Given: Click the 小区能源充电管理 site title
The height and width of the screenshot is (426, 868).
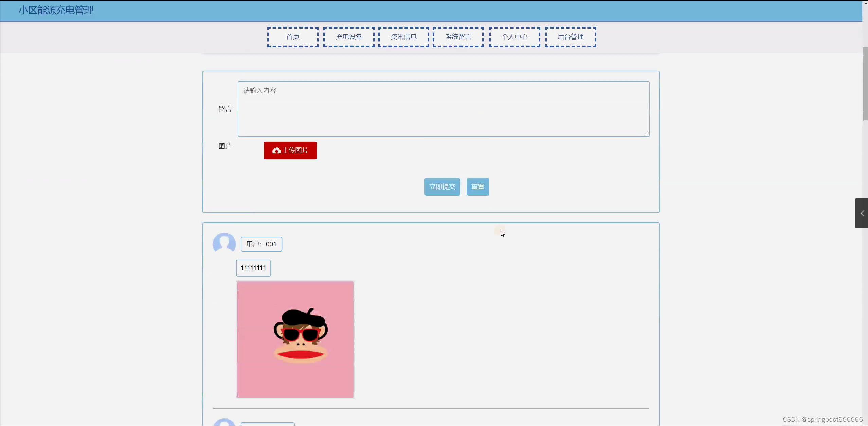Looking at the screenshot, I should [56, 10].
